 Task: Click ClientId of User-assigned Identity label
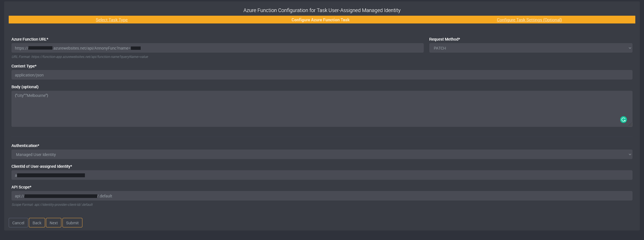point(42,166)
